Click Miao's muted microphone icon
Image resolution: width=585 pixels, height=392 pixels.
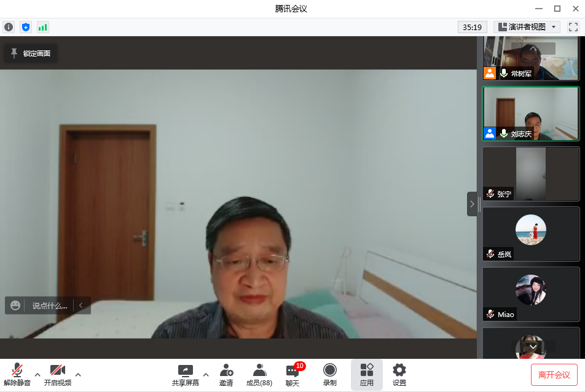coord(490,314)
